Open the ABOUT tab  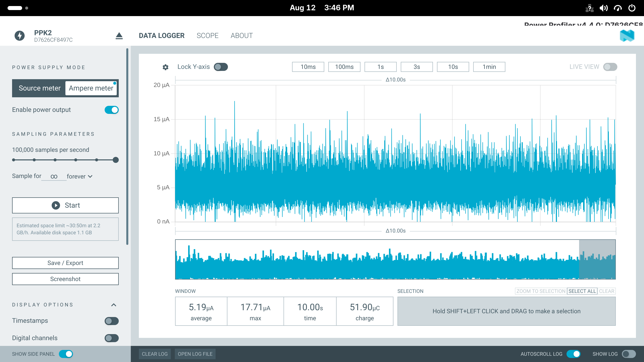click(242, 36)
